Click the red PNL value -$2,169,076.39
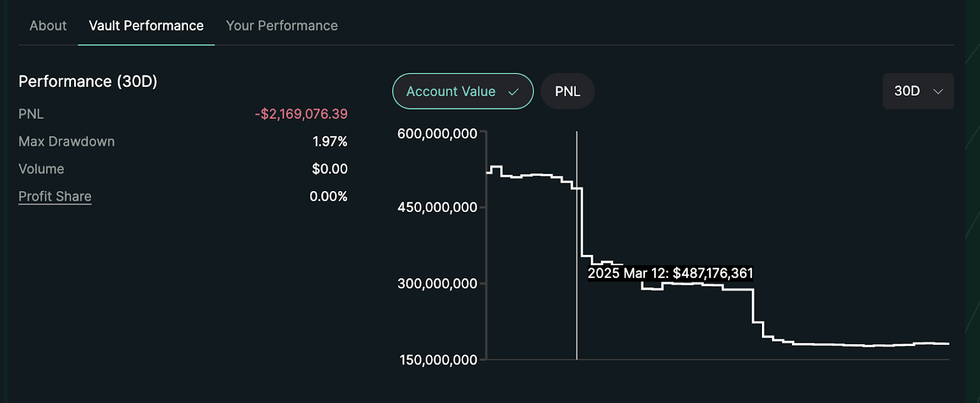Image resolution: width=980 pixels, height=403 pixels. pos(301,114)
